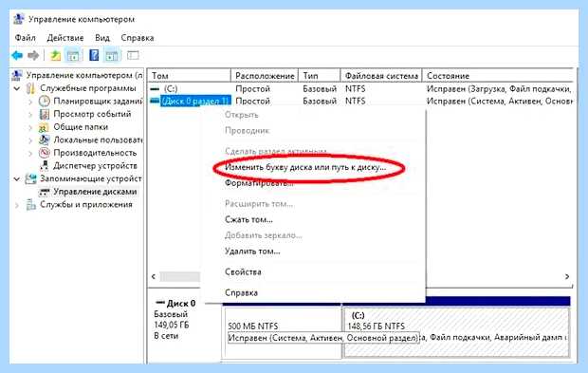
Task: Sort by the Файловая система column header
Action: click(381, 75)
